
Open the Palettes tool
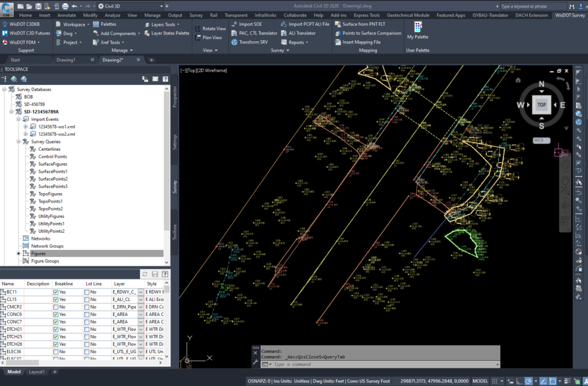coord(105,24)
